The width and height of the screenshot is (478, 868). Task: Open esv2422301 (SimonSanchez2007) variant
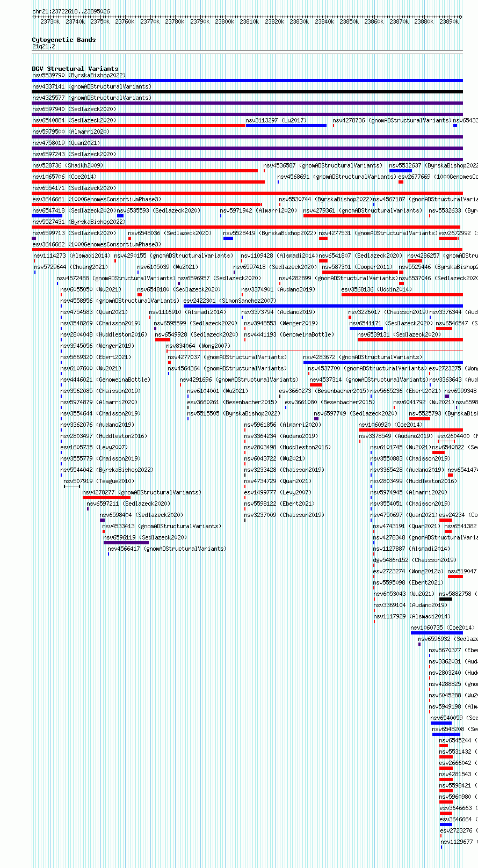point(230,301)
